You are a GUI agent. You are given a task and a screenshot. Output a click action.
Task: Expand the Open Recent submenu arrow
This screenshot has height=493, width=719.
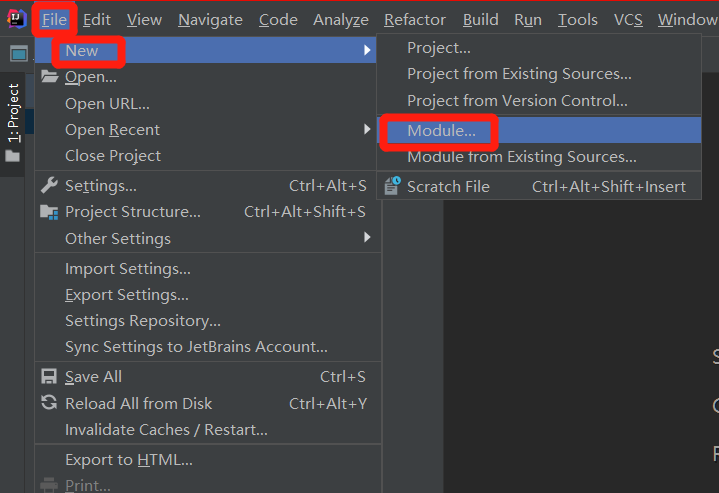pos(367,129)
